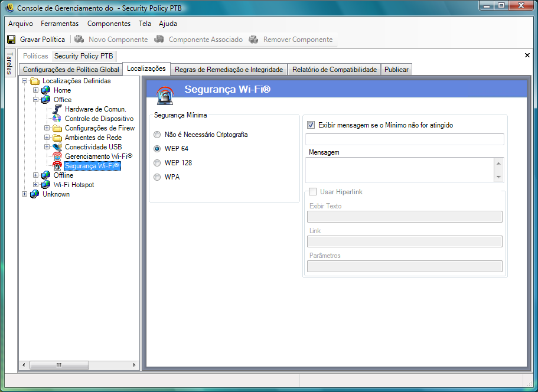Click the Exibir Texto field

pos(405,217)
